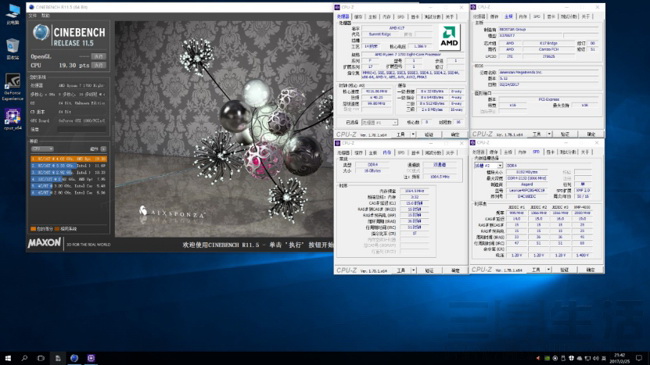650x365 pixels.
Task: Open the notification center icon
Action: tap(639, 358)
